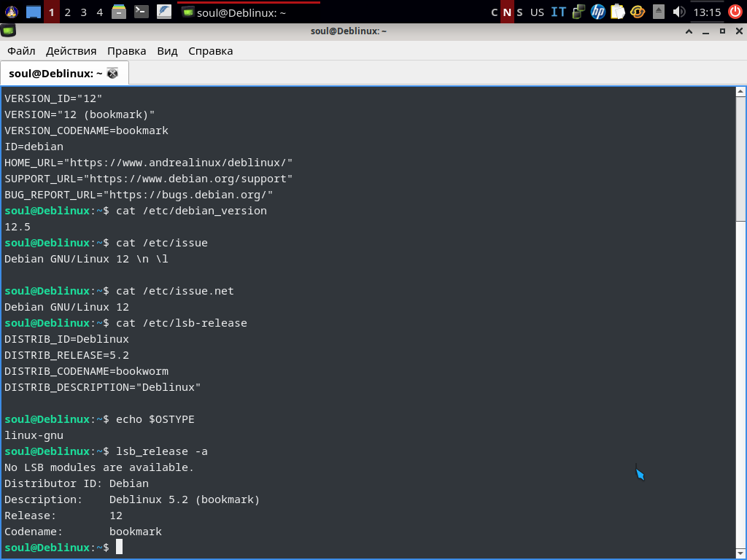
Task: Switch to workspace 4
Action: tap(99, 12)
